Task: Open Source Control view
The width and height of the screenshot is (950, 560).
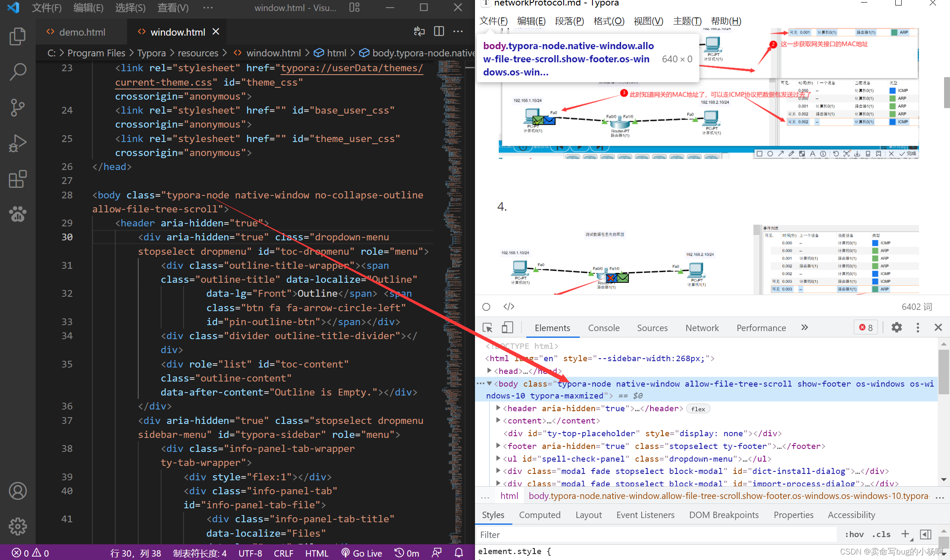Action: (17, 108)
